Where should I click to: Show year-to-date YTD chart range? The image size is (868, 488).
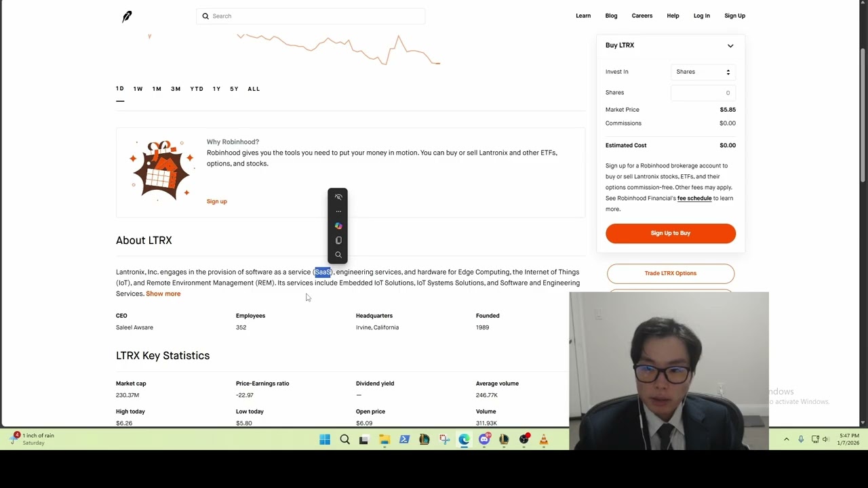pos(197,89)
